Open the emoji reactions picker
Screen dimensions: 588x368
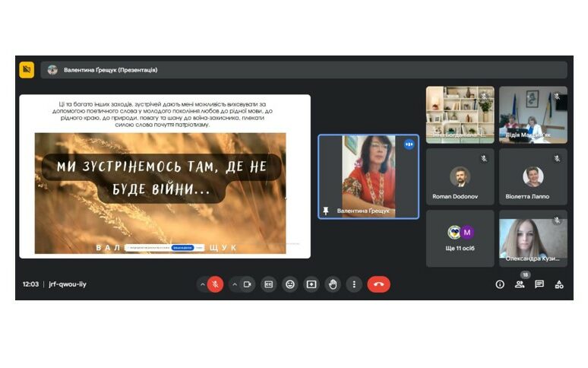pos(289,284)
